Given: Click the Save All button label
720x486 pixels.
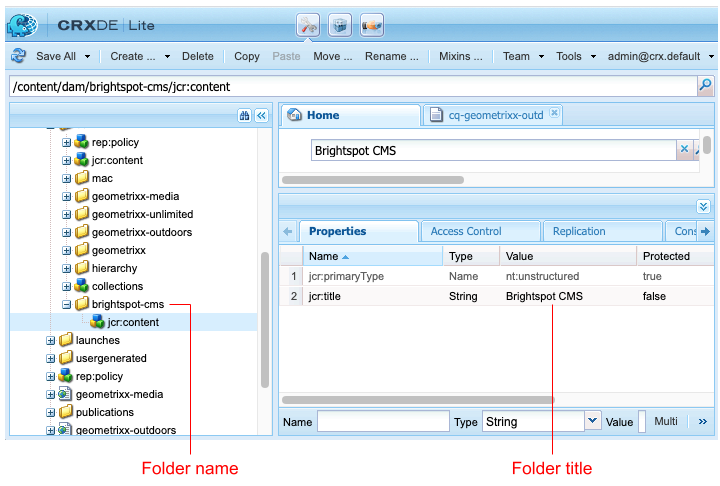Looking at the screenshot, I should coord(56,56).
